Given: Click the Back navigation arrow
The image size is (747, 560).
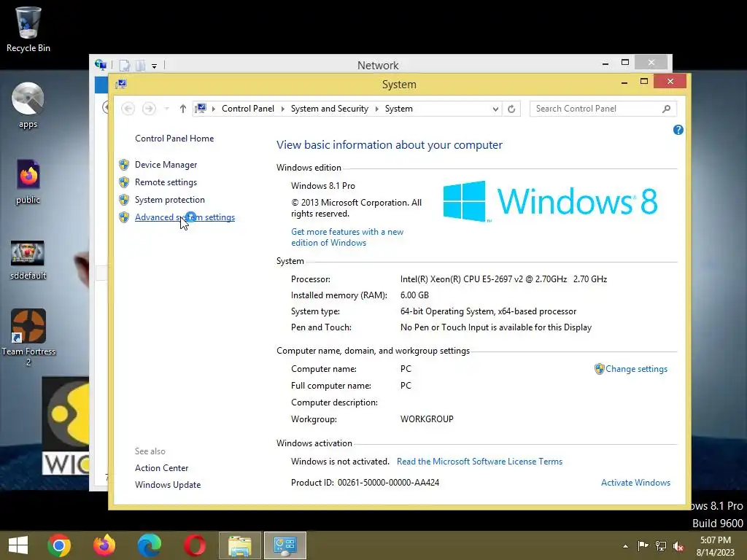Looking at the screenshot, I should 128,109.
